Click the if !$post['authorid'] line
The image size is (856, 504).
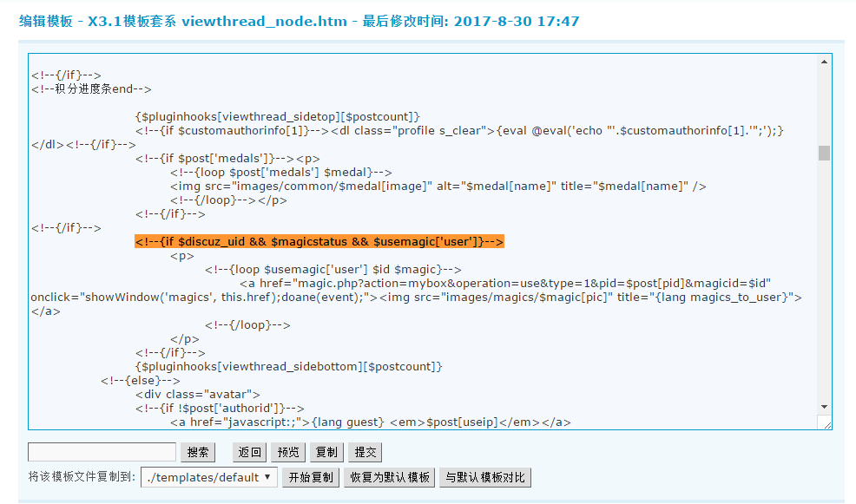click(x=220, y=408)
